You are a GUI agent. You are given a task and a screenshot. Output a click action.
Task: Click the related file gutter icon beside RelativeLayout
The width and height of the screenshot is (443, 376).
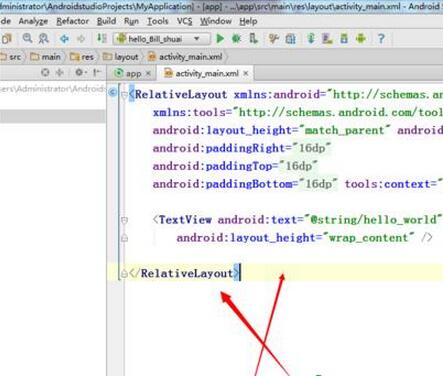113,92
